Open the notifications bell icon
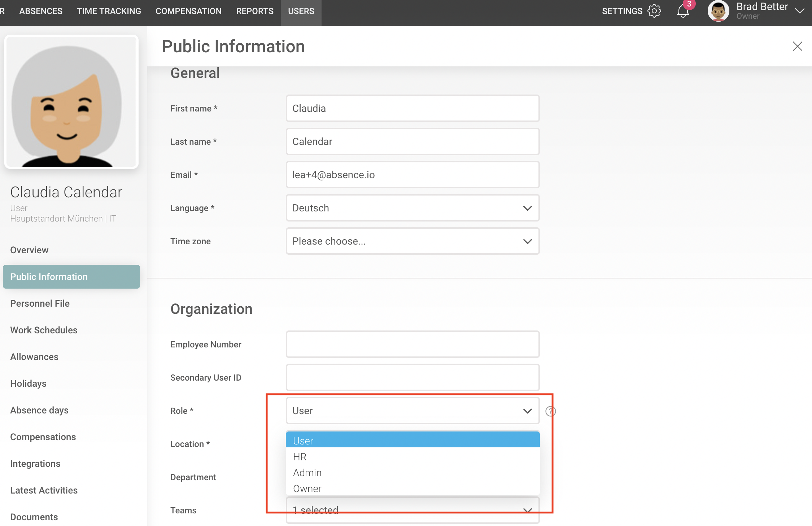Viewport: 812px width, 526px height. pyautogui.click(x=683, y=11)
